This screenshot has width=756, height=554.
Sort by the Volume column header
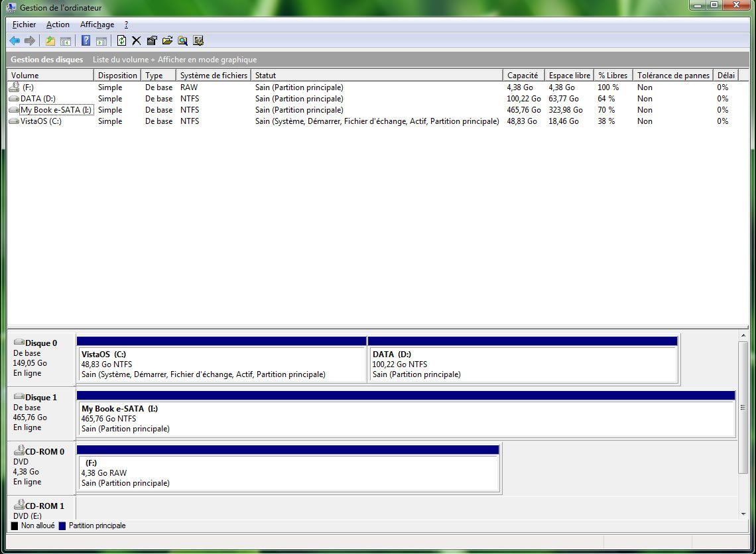click(x=50, y=75)
